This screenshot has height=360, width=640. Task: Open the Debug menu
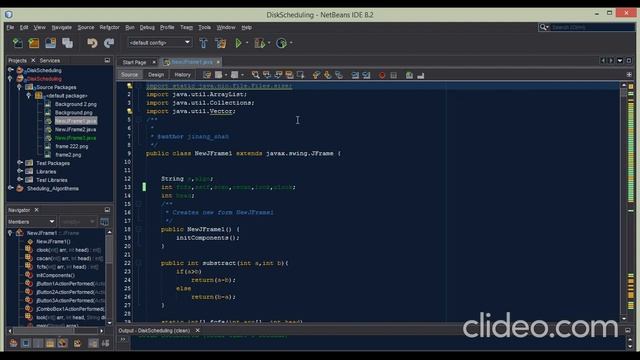click(147, 27)
